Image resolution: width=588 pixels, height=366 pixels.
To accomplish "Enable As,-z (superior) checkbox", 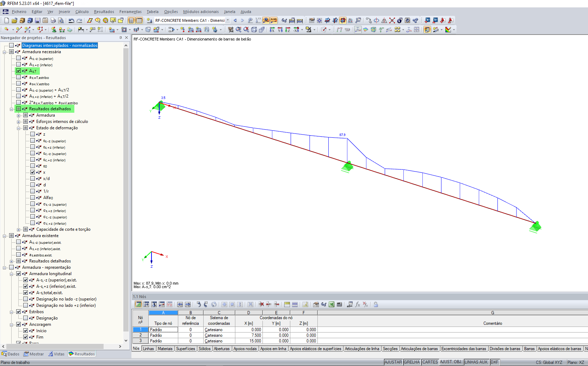I will pos(18,58).
